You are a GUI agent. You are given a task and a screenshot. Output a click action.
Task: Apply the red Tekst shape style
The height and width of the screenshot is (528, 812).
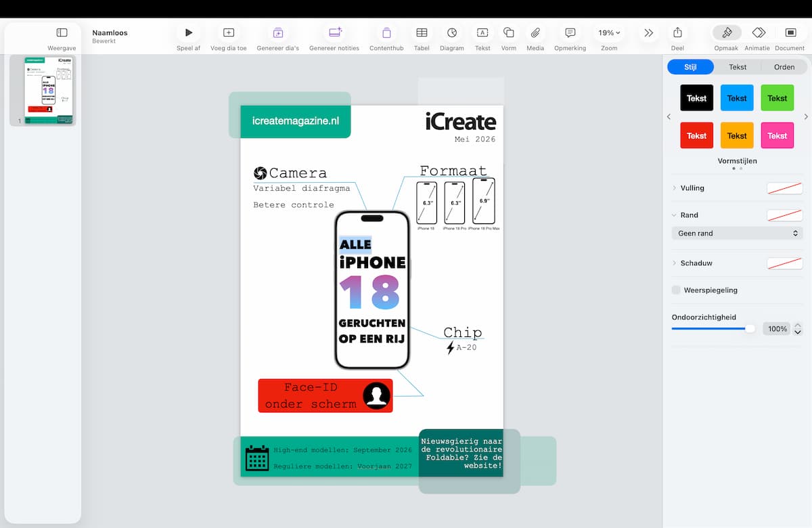point(696,135)
